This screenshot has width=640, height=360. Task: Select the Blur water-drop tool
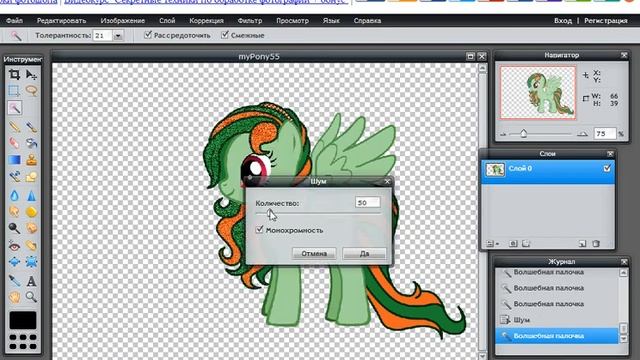[x=14, y=196]
